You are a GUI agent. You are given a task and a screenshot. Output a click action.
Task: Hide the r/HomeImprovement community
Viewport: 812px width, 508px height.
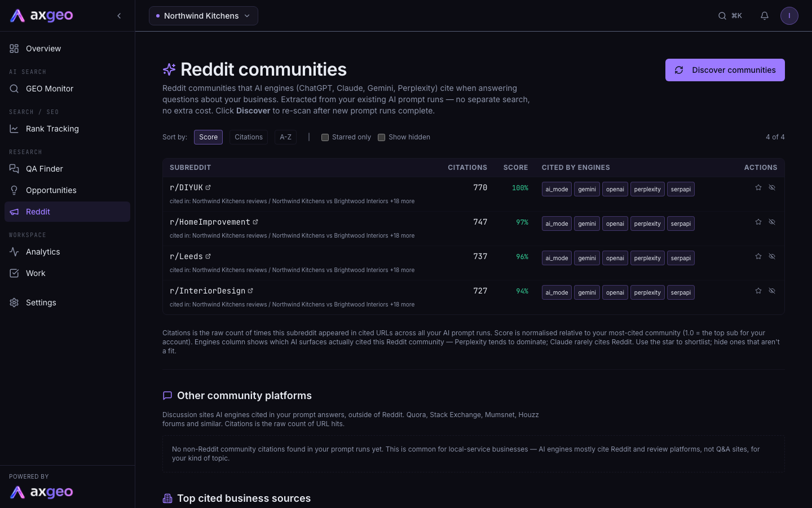(772, 222)
